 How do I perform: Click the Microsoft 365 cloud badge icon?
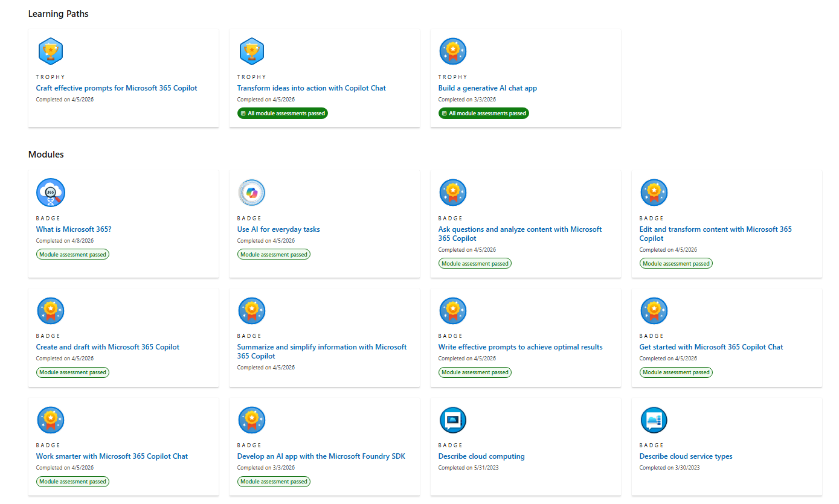tap(51, 193)
